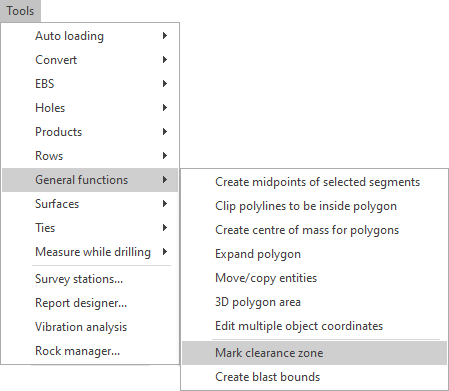Screen dimensions: 449x391
Task: Expand arrow beside General functions
Action: pyautogui.click(x=165, y=180)
